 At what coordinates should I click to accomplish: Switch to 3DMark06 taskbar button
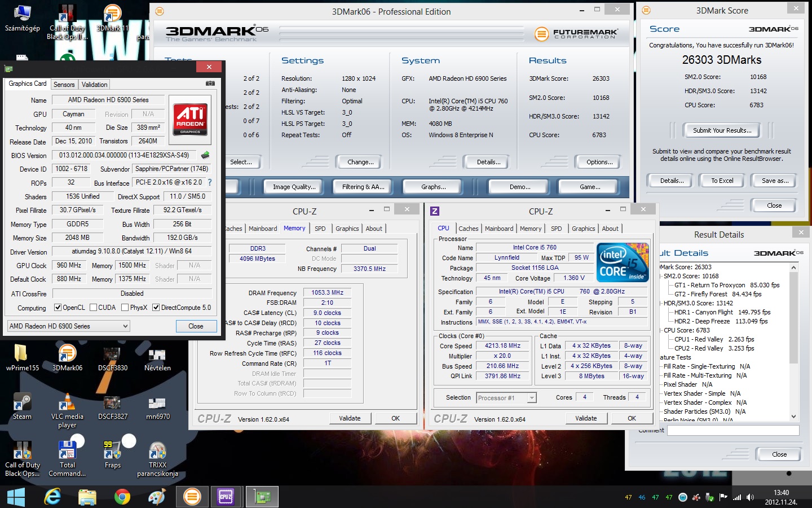pos(192,497)
